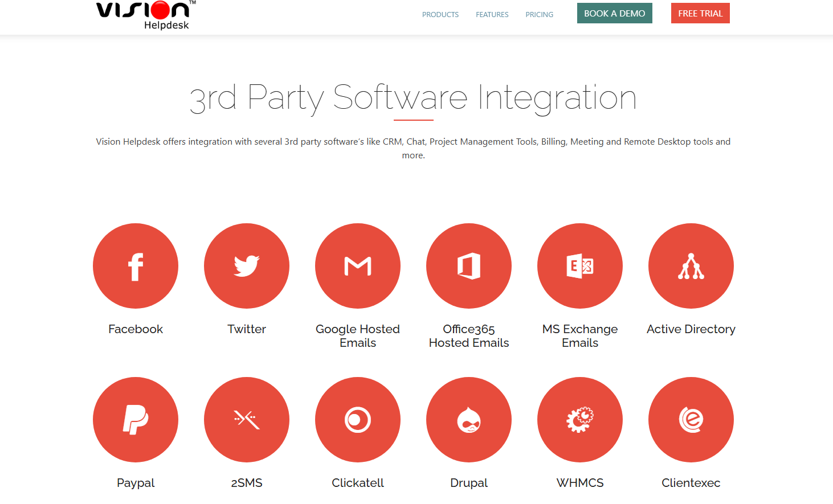Image resolution: width=833 pixels, height=504 pixels.
Task: Click the Book a Demo button
Action: point(615,13)
